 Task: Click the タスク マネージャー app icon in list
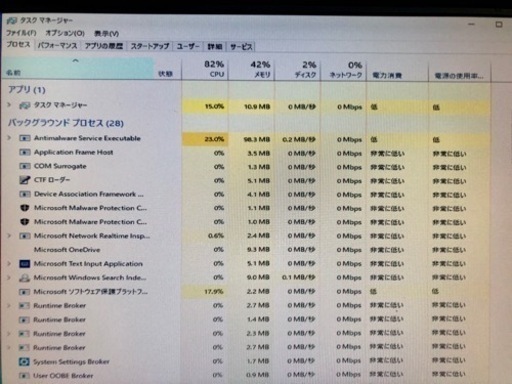click(25, 106)
